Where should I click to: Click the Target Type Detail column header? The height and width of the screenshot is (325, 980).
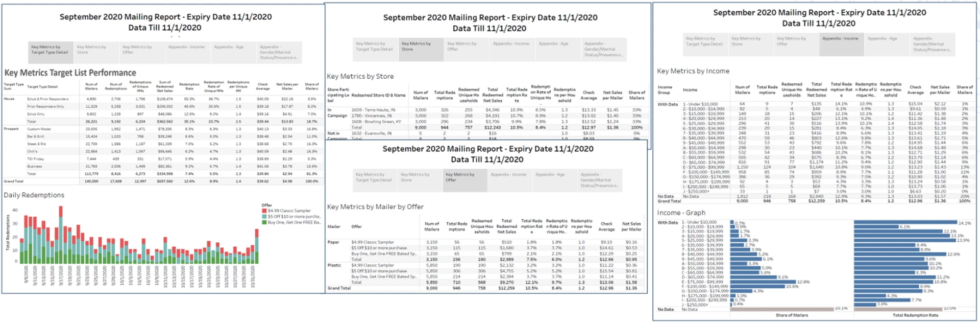pos(42,87)
